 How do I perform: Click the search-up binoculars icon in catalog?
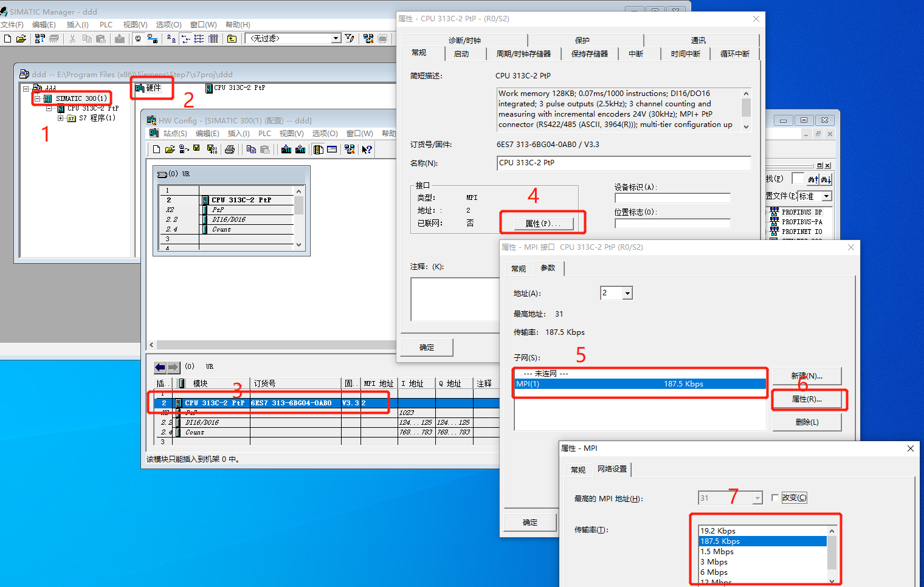(x=813, y=179)
